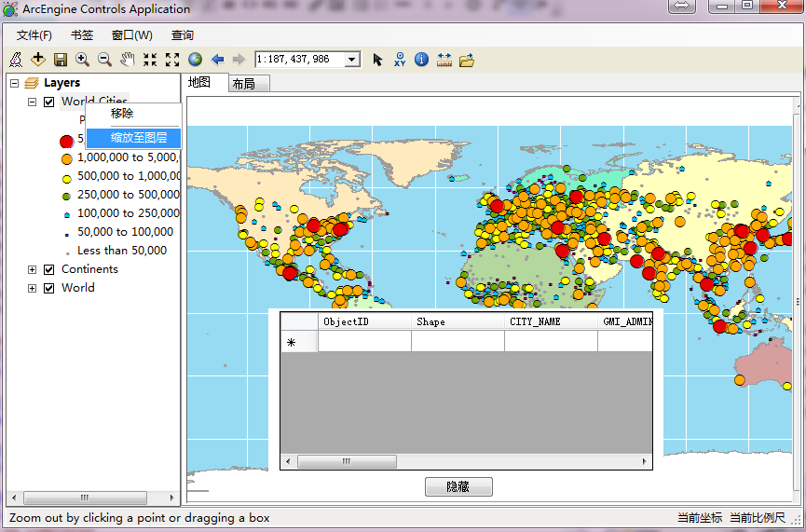
Task: Click the GMI_ADMIN column header
Action: [x=625, y=321]
